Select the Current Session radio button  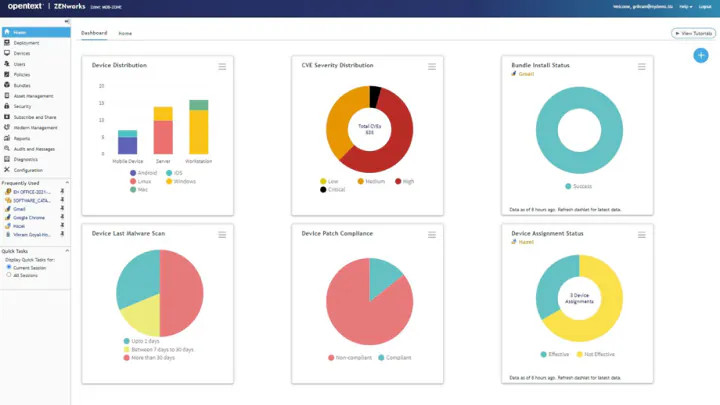point(9,267)
